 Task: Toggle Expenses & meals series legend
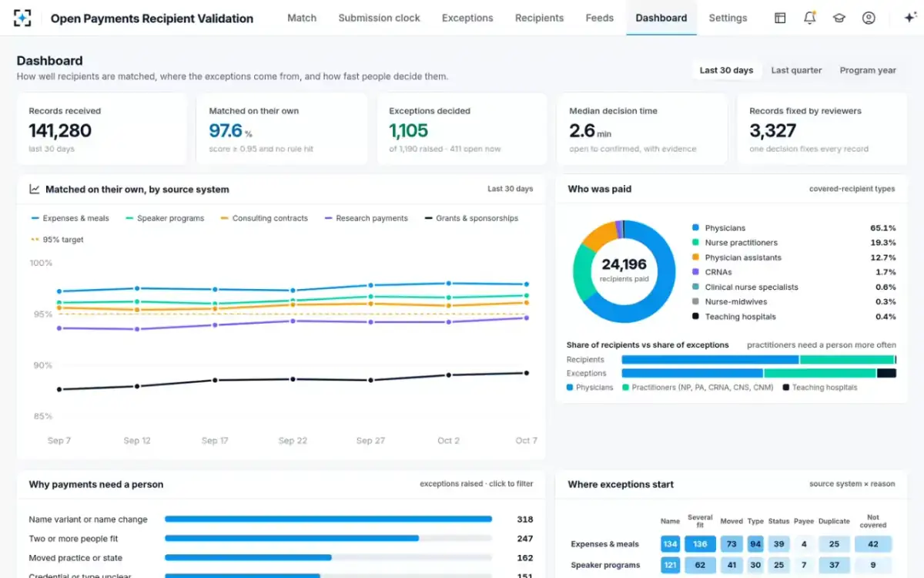[x=70, y=218]
